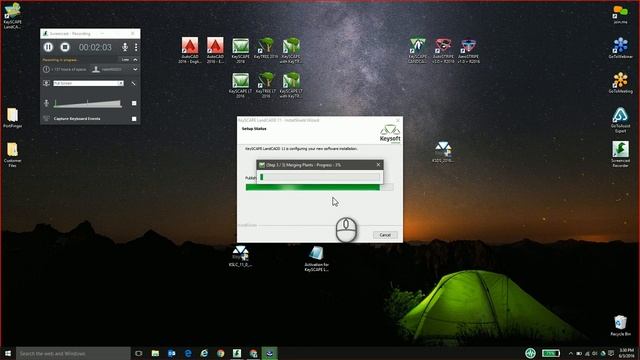Open the Recycle Bin
The height and width of the screenshot is (360, 640).
coord(620,325)
